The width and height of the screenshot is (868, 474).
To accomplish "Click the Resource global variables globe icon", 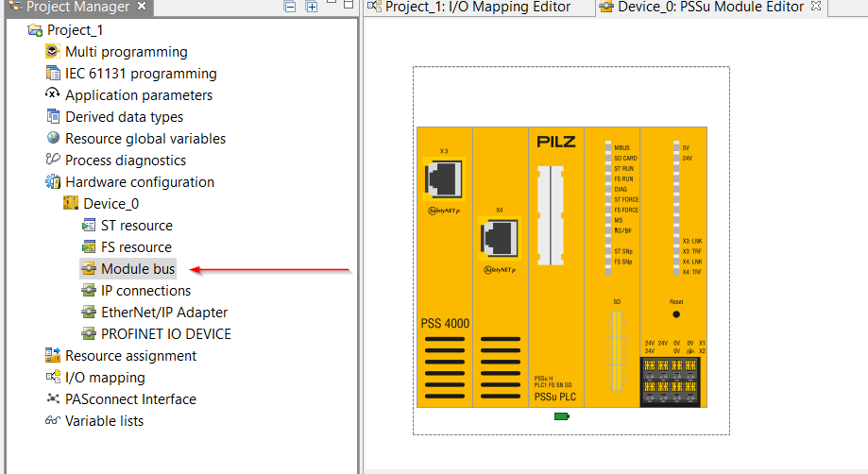I will [x=53, y=138].
